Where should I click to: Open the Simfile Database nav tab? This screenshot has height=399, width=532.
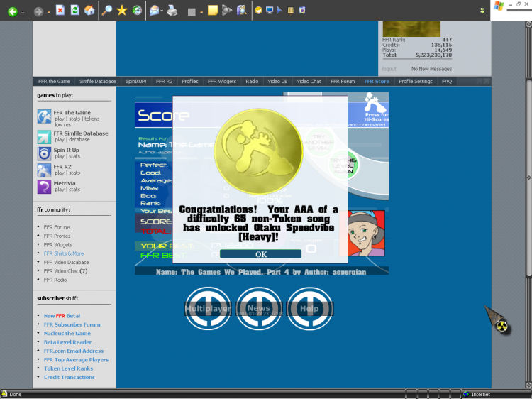point(98,82)
